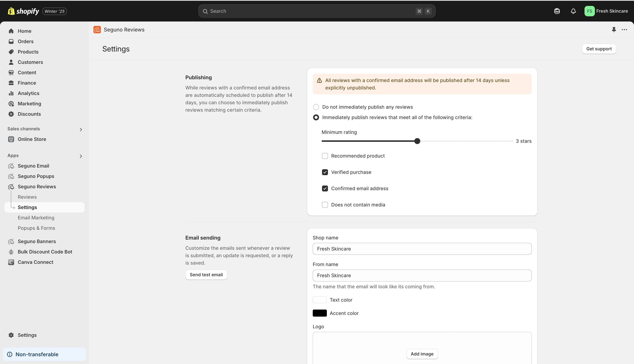Click the Search field in top bar
This screenshot has width=634, height=364.
pyautogui.click(x=317, y=11)
